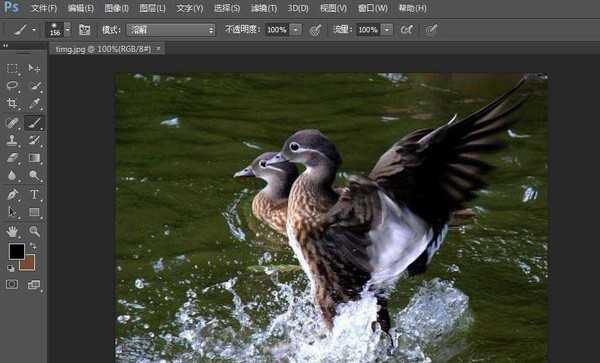
Task: Open the 文件(F) menu
Action: (44, 8)
